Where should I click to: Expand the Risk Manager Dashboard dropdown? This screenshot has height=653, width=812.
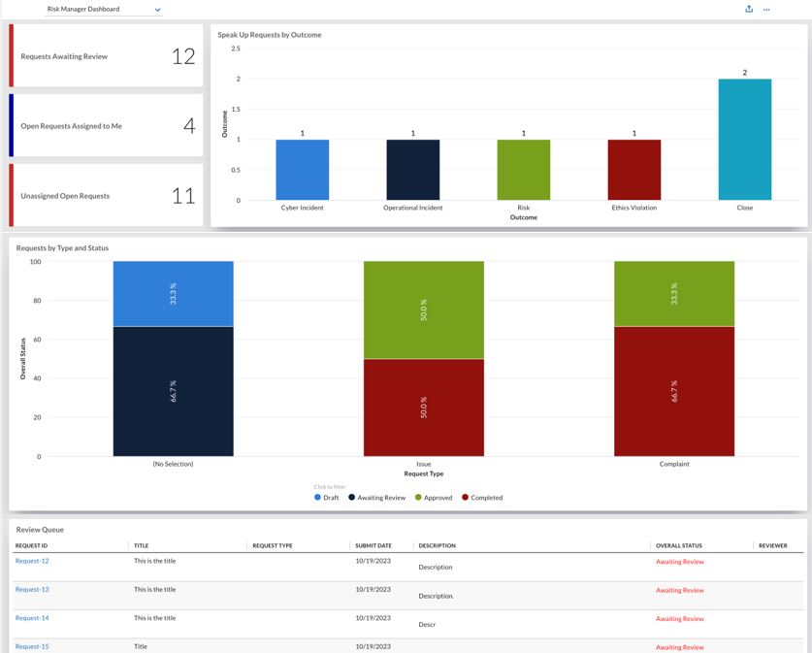(x=104, y=10)
